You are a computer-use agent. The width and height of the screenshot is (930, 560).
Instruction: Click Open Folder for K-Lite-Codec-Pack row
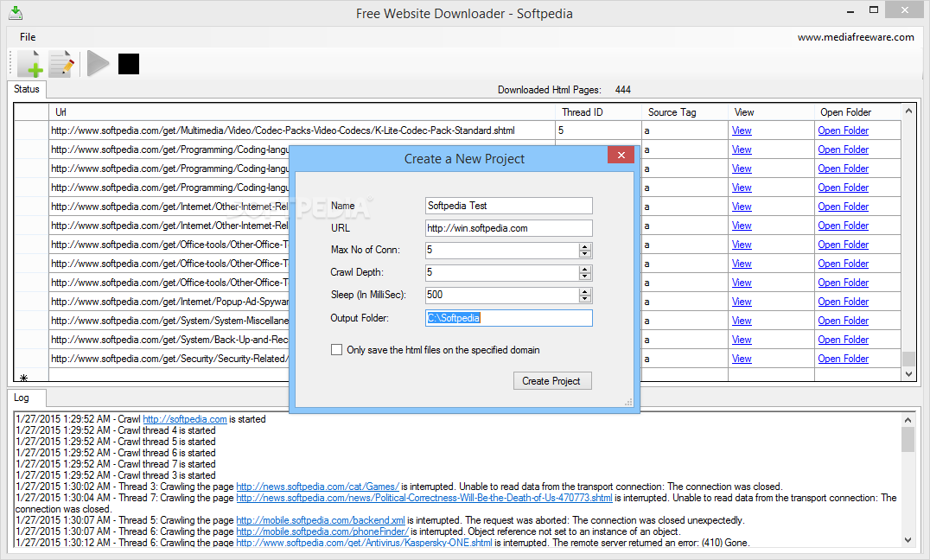tap(843, 130)
